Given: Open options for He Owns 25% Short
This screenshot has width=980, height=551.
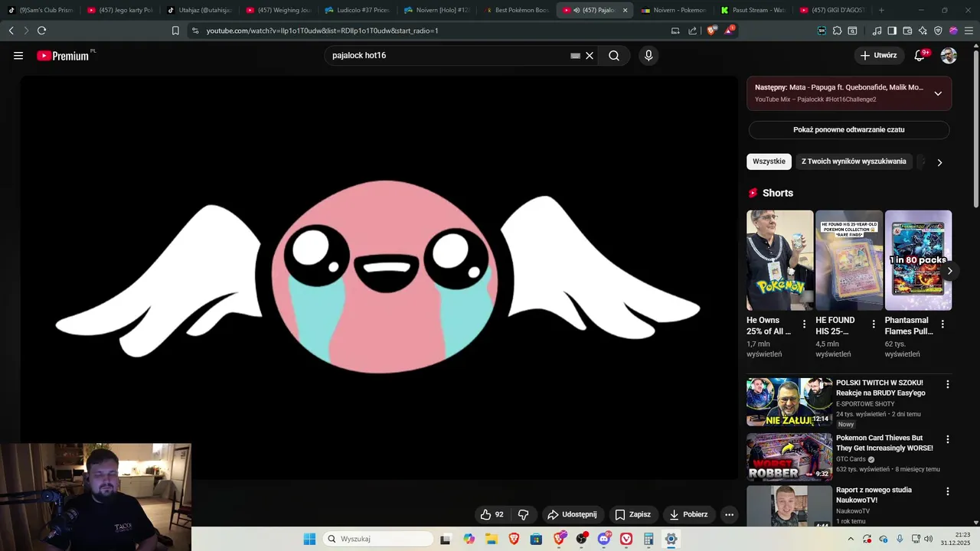Looking at the screenshot, I should pyautogui.click(x=804, y=324).
